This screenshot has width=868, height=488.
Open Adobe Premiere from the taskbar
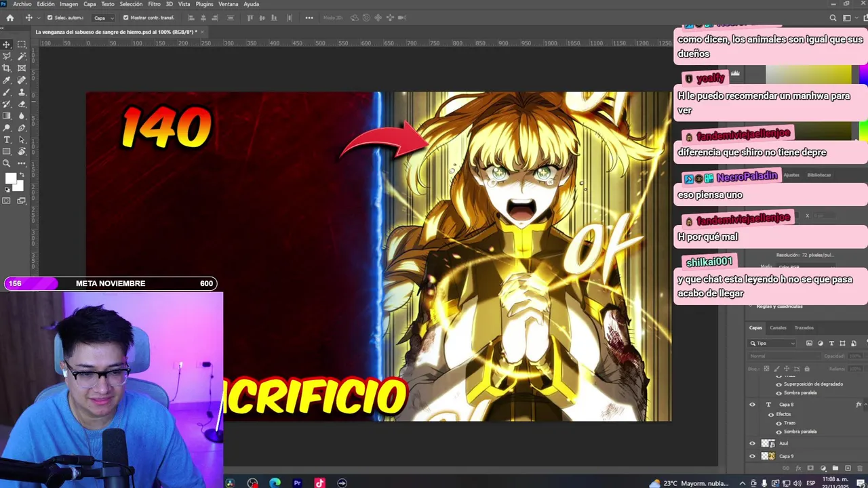(x=297, y=483)
